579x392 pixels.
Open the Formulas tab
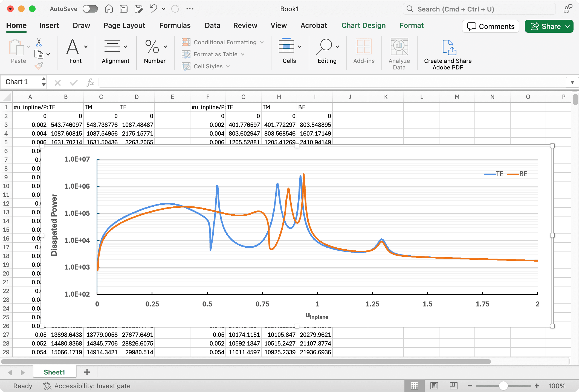pyautogui.click(x=175, y=25)
